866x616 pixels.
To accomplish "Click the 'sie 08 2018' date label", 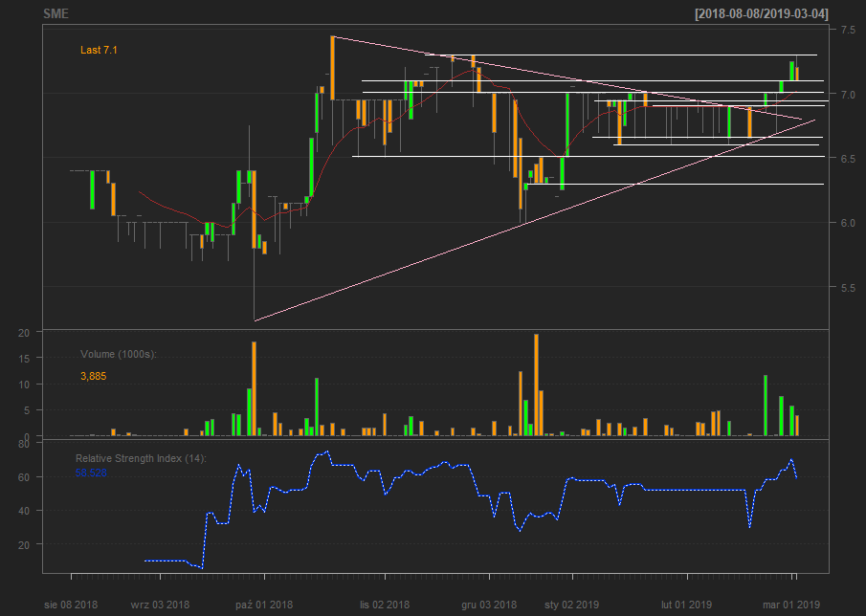I will (71, 605).
